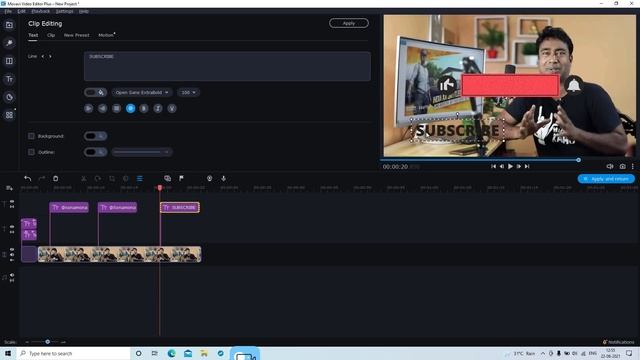The height and width of the screenshot is (360, 640).
Task: Click the Windows Start button
Action: pos(8,353)
